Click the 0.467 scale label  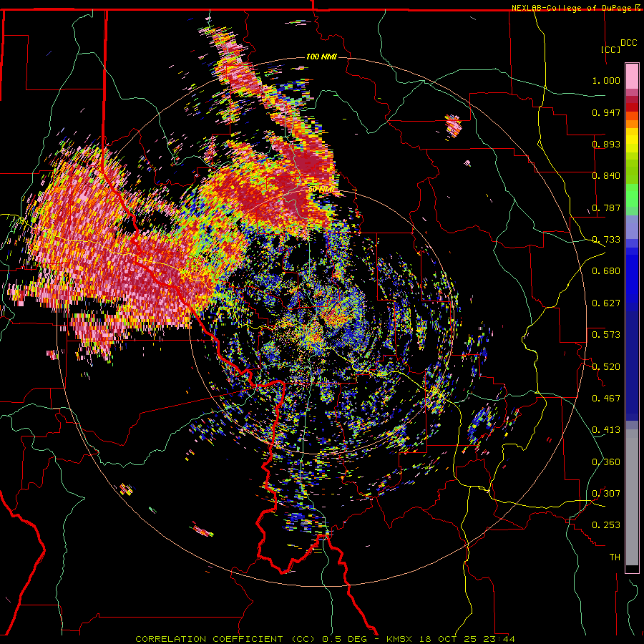606,399
